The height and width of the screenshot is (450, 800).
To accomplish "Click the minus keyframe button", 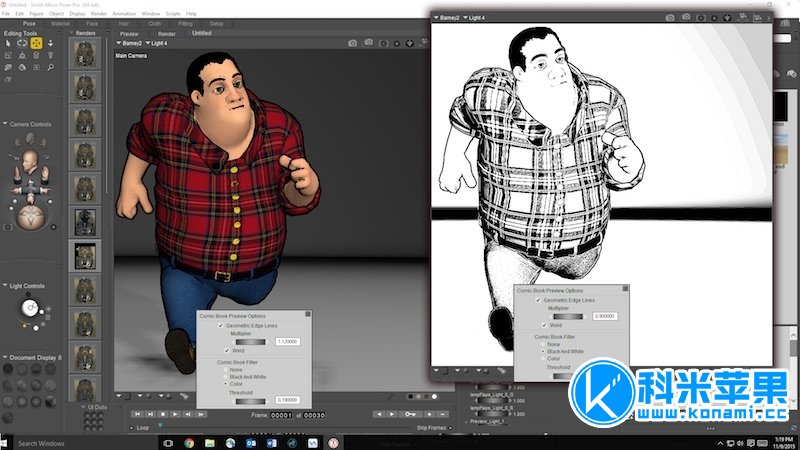I will point(442,414).
